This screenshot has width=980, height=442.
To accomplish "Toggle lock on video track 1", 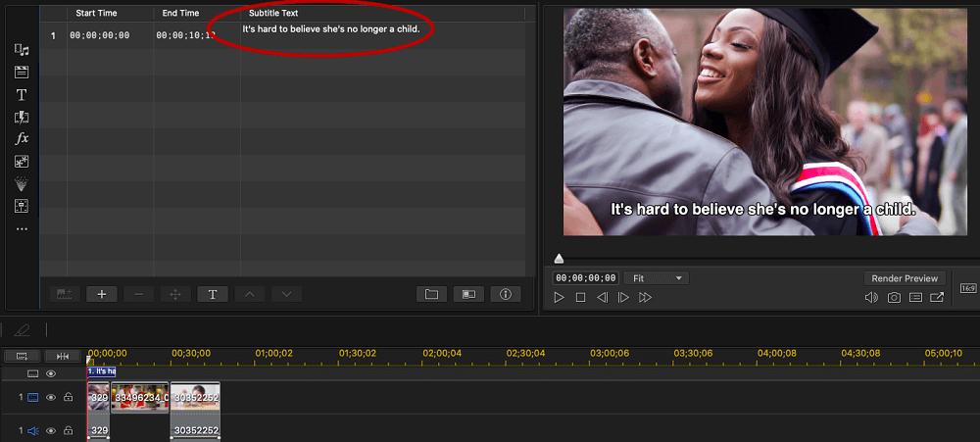I will click(69, 397).
